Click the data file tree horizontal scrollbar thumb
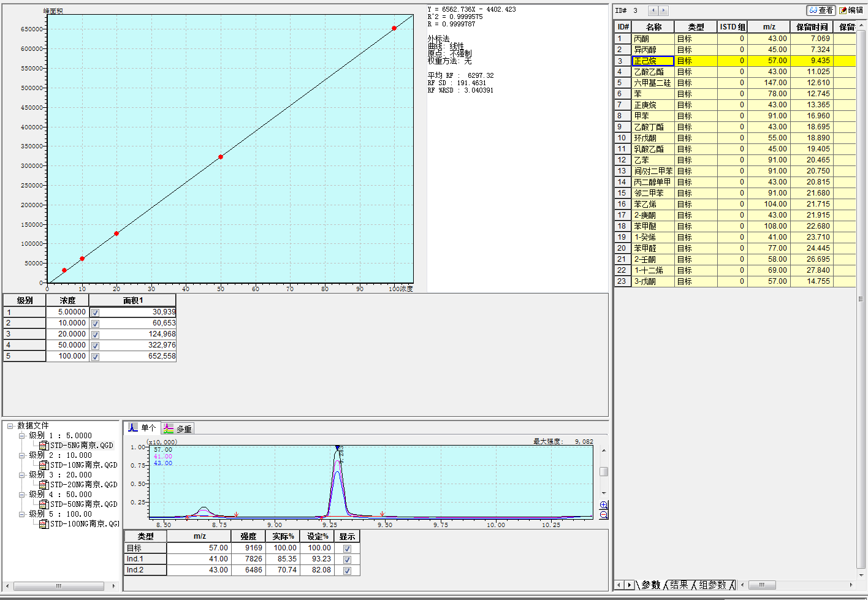 point(59,586)
